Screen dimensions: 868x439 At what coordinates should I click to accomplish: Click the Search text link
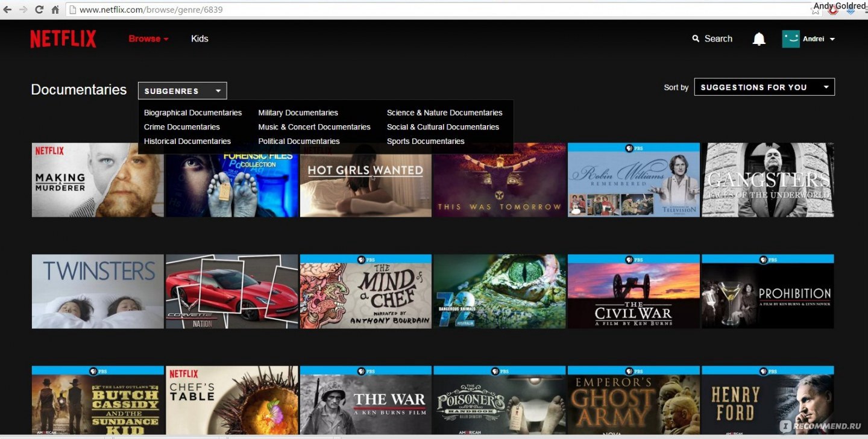pos(719,39)
